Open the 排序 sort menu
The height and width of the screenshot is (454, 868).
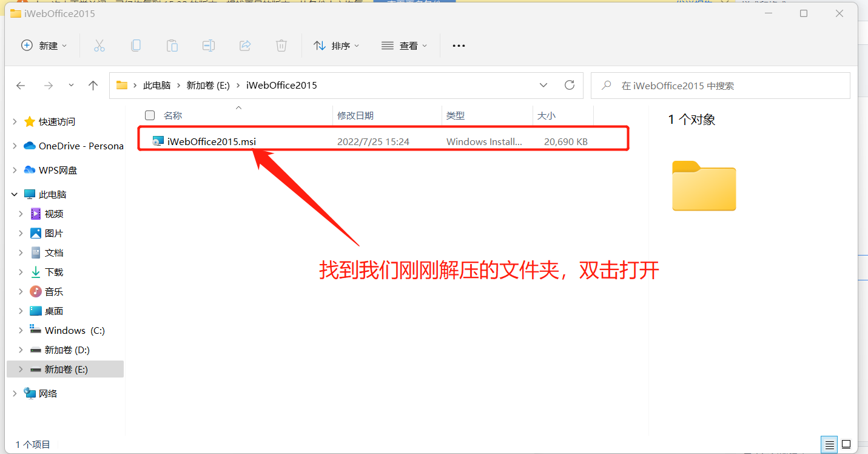point(337,46)
